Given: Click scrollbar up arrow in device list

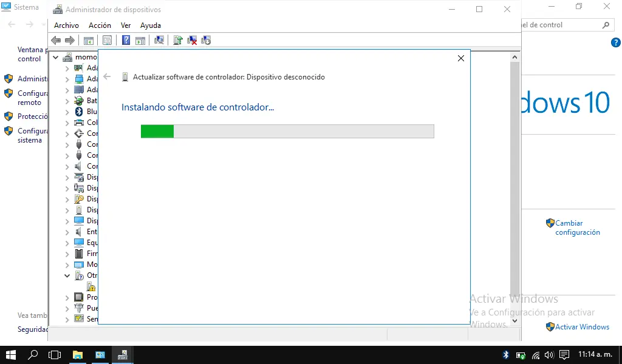Looking at the screenshot, I should (515, 57).
